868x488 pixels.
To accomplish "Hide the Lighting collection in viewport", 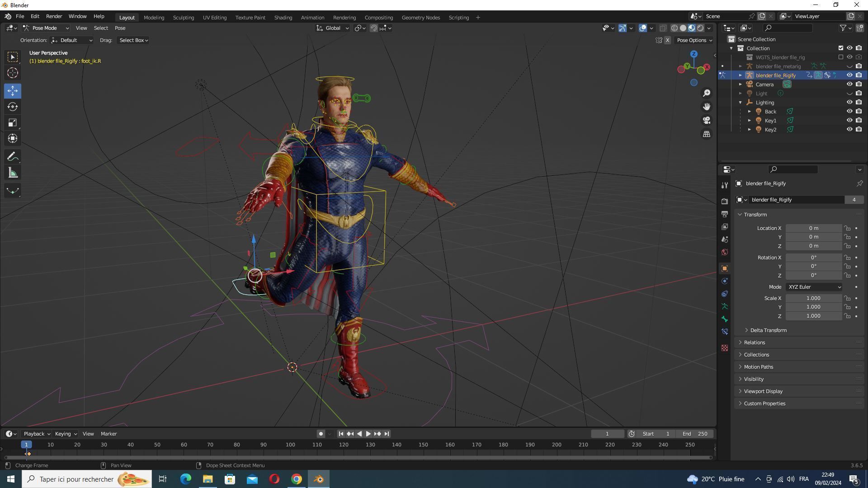I will (x=849, y=103).
